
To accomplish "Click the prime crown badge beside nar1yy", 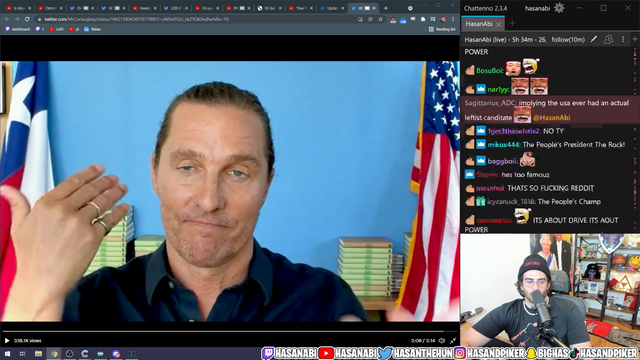I will [x=481, y=89].
